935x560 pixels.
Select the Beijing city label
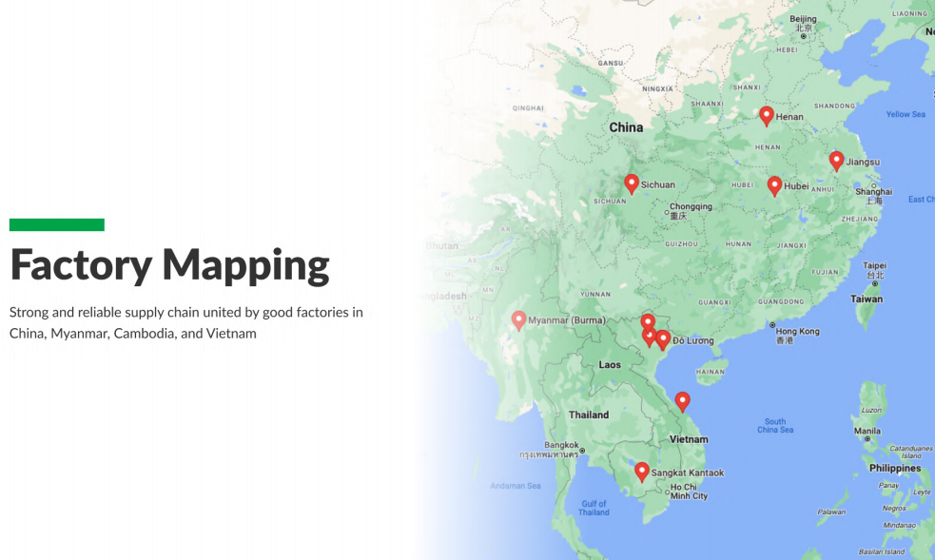point(803,23)
